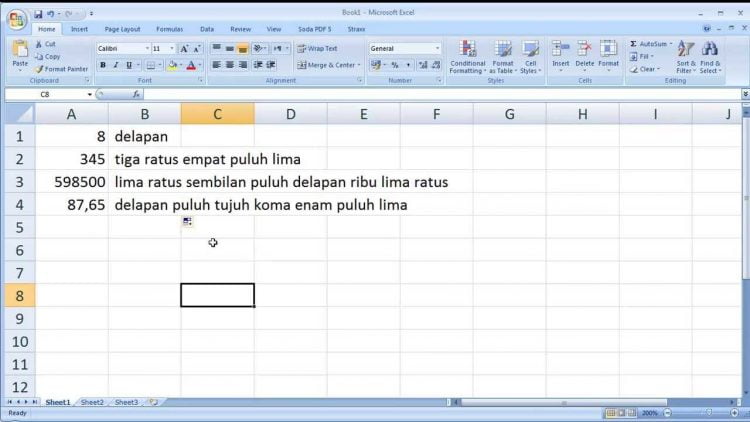Increase font size with Grow Font
The width and height of the screenshot is (750, 422).
coord(184,49)
